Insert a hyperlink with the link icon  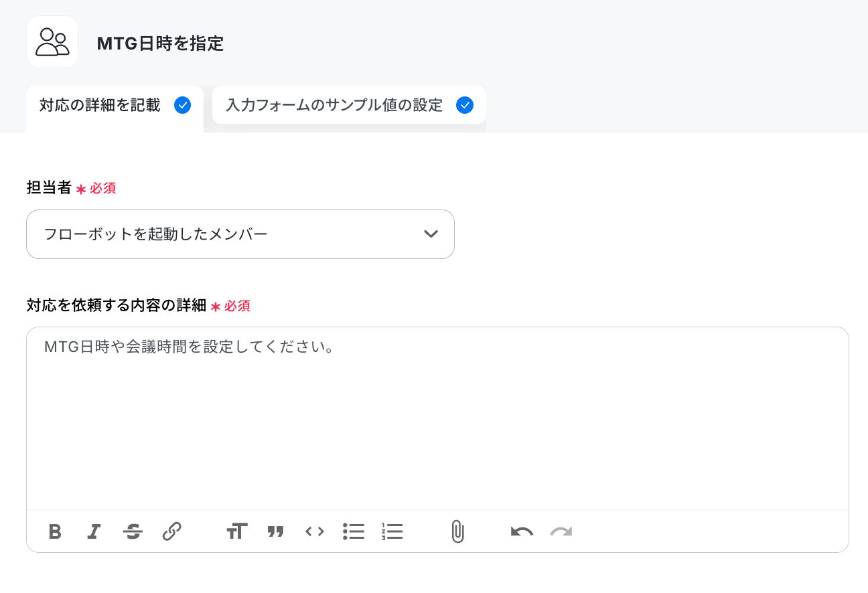172,532
